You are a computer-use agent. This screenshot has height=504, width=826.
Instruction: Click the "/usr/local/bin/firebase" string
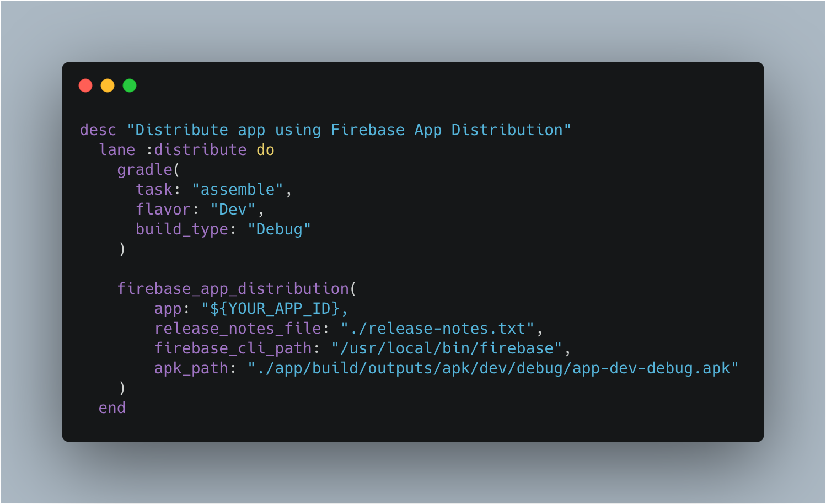click(x=447, y=348)
